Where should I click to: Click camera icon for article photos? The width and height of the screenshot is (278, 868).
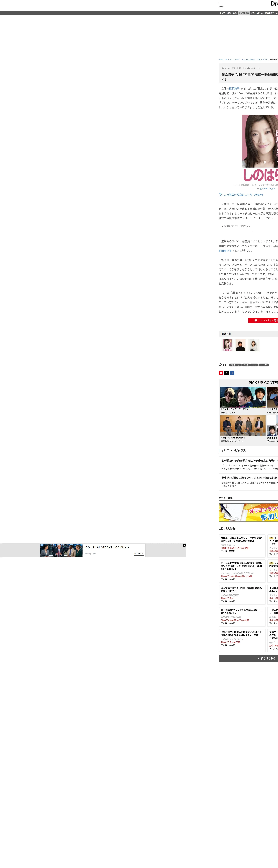(x=220, y=195)
